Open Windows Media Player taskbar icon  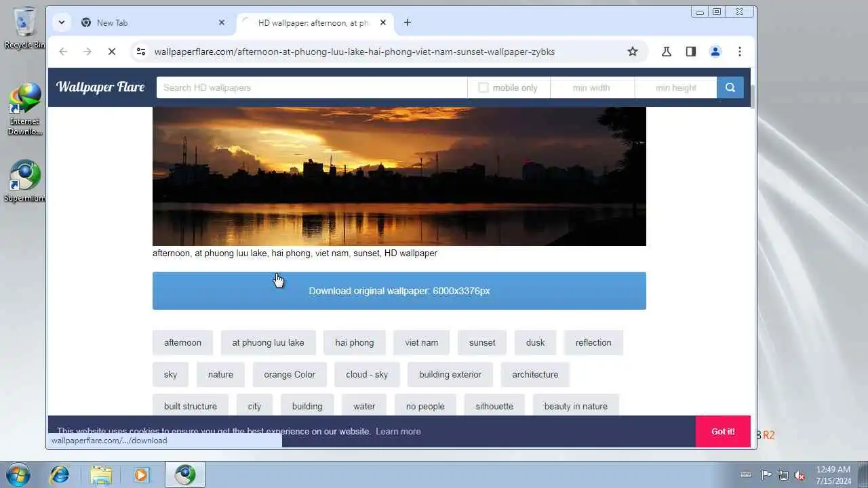pyautogui.click(x=141, y=474)
